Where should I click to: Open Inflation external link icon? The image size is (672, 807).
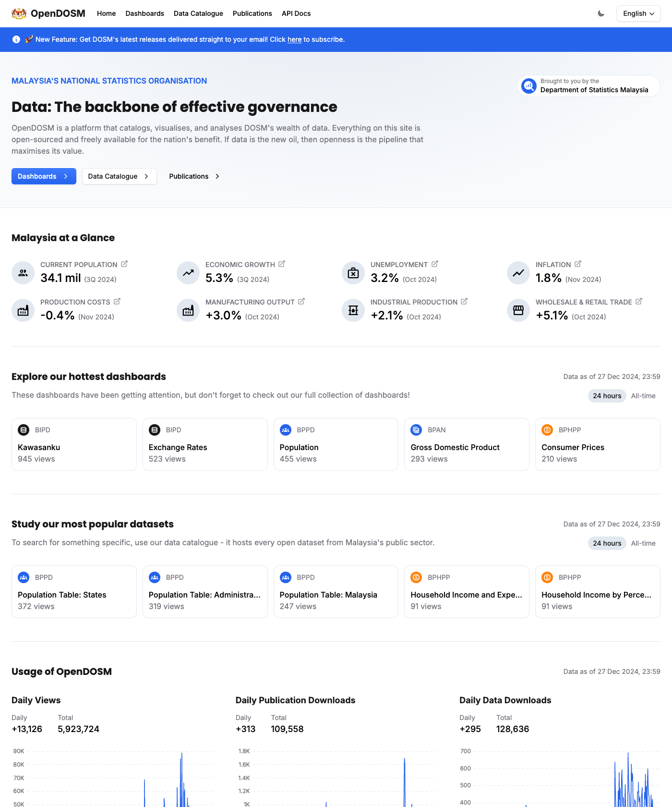pyautogui.click(x=578, y=264)
